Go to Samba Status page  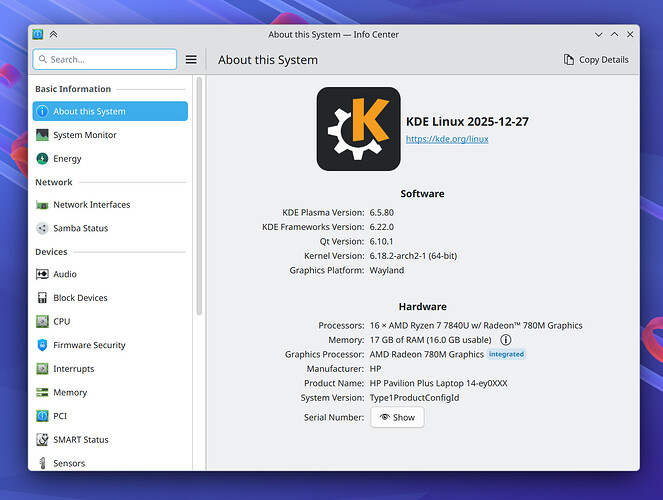(80, 228)
